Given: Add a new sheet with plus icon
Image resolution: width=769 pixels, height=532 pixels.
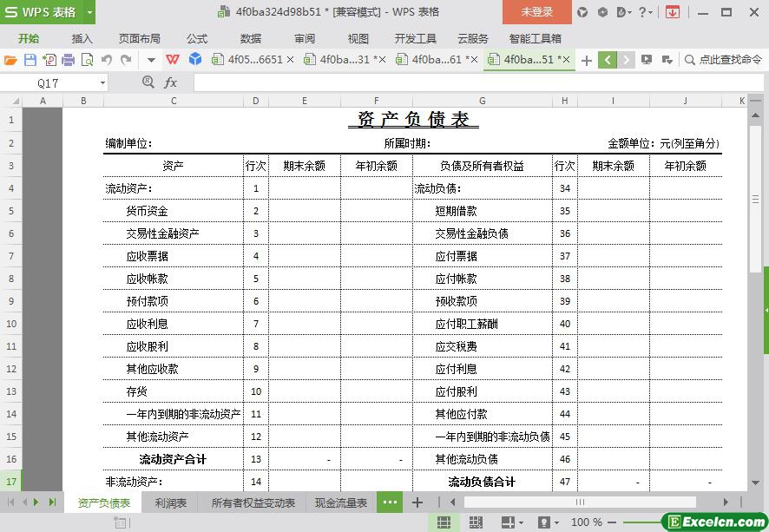Looking at the screenshot, I should tap(417, 502).
